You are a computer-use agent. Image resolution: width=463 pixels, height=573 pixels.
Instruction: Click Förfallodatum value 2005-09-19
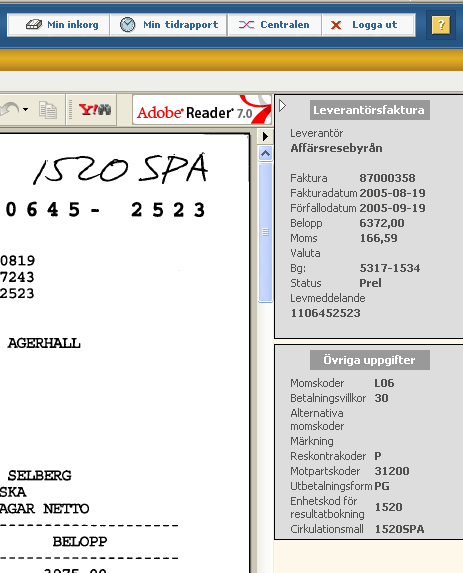pyautogui.click(x=392, y=208)
